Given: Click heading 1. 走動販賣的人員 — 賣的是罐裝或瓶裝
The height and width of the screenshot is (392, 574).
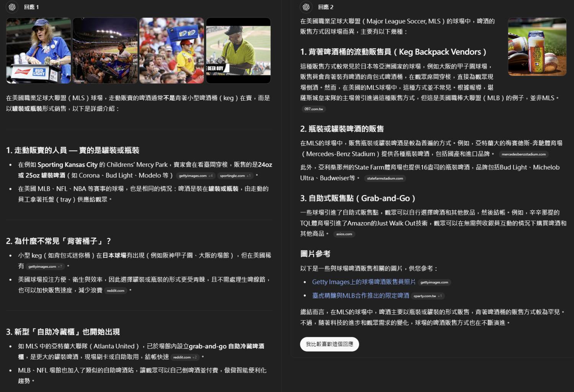Looking at the screenshot, I should (73, 150).
